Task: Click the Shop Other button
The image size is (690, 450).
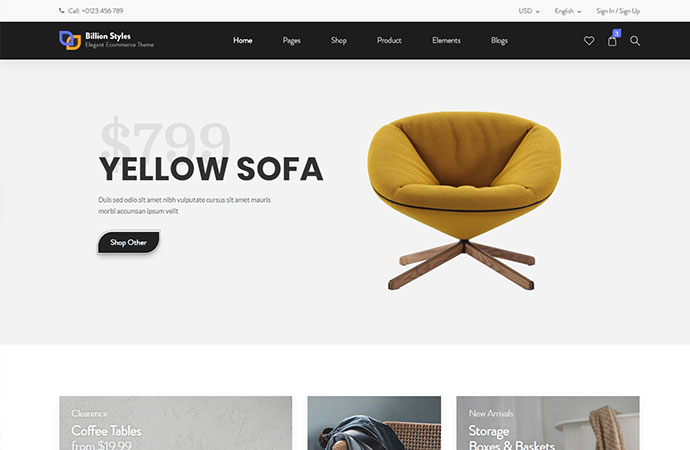Action: point(128,242)
